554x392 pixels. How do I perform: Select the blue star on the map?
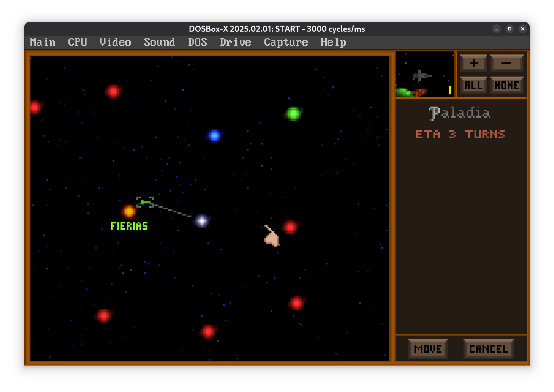click(x=214, y=135)
